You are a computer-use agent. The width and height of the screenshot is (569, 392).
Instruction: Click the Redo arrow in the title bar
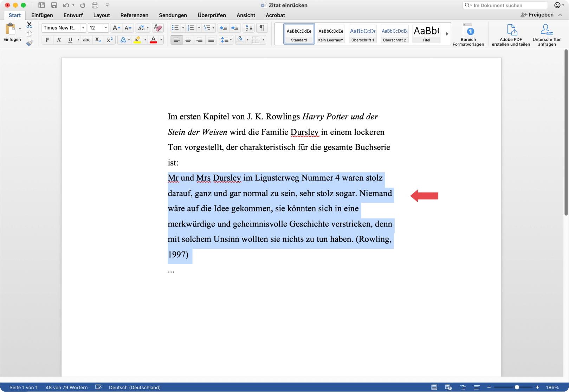point(83,5)
